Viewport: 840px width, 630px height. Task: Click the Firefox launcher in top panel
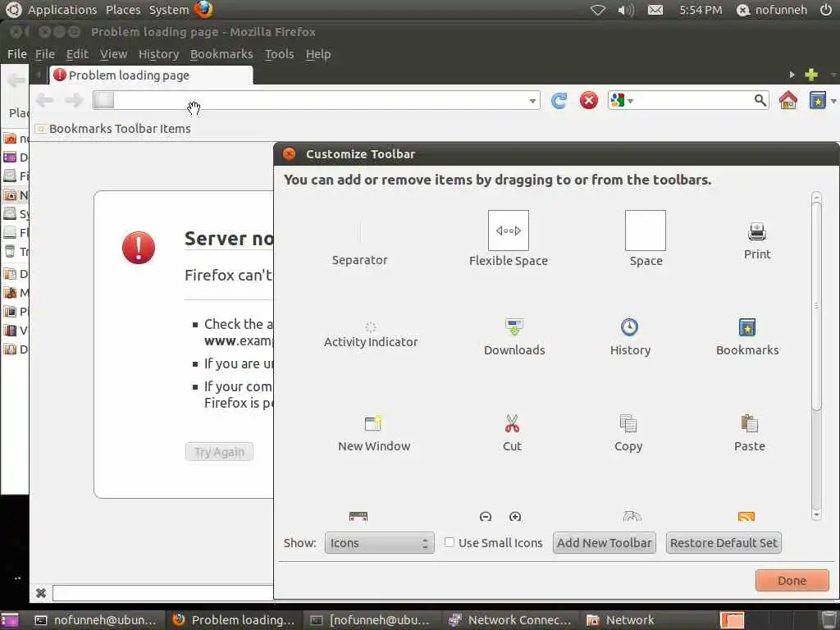(x=203, y=9)
